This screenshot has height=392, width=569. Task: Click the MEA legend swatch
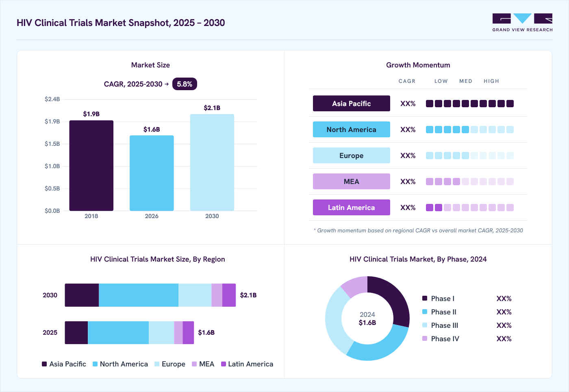(x=194, y=364)
